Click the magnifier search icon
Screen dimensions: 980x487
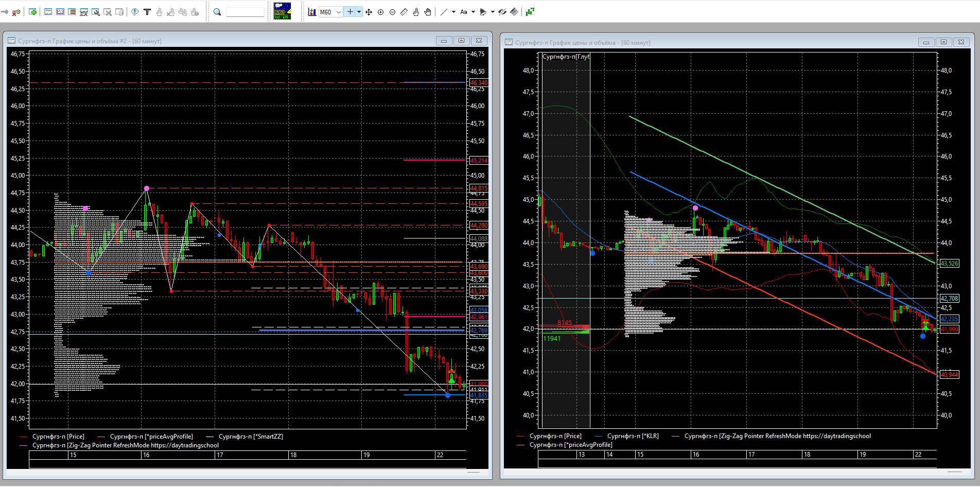click(x=217, y=12)
